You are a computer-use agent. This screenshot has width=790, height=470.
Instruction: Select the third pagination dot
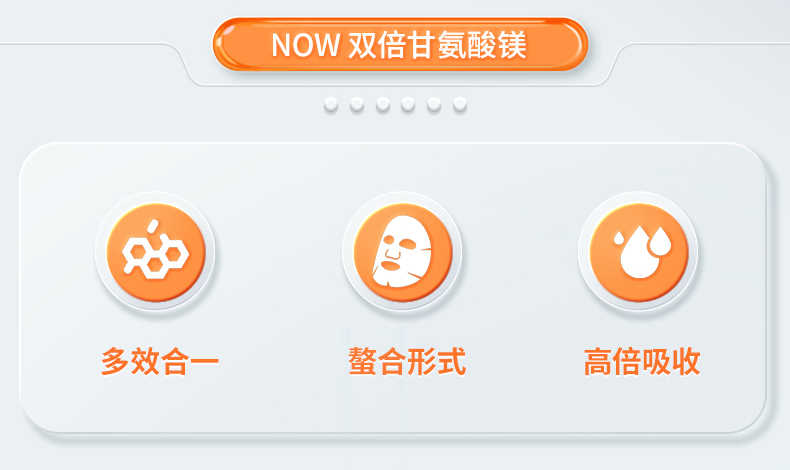pos(383,104)
